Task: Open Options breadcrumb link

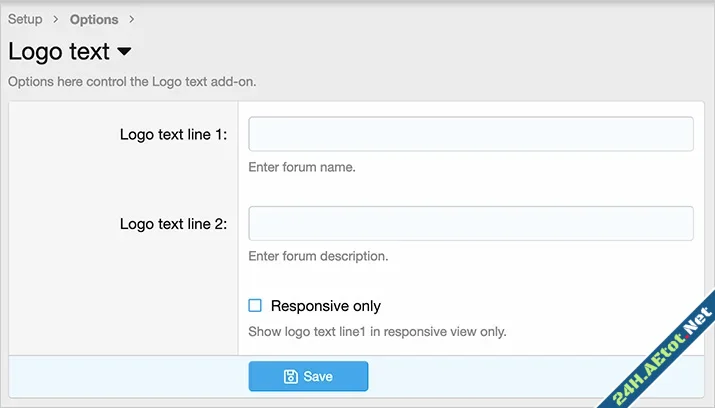Action: pyautogui.click(x=94, y=19)
